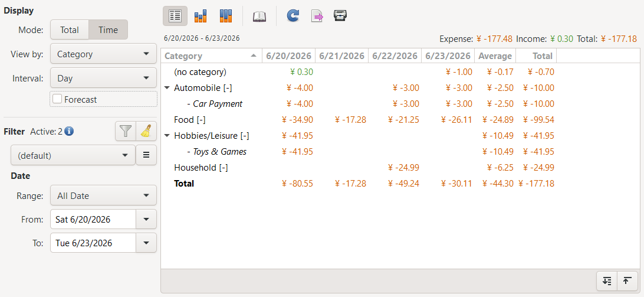Open the transaction detail book icon
This screenshot has height=297, width=644.
pos(259,16)
